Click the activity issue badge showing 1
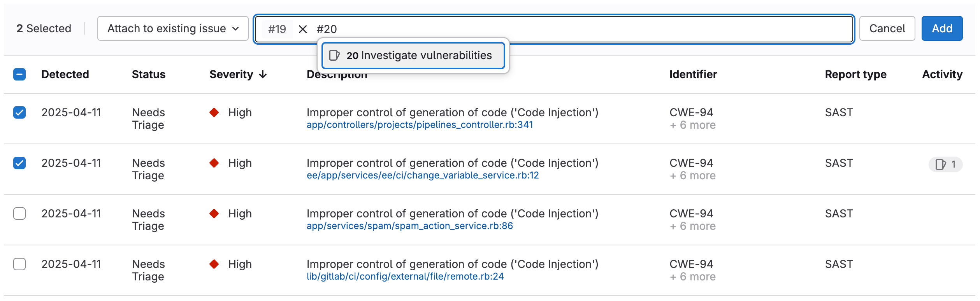 946,163
